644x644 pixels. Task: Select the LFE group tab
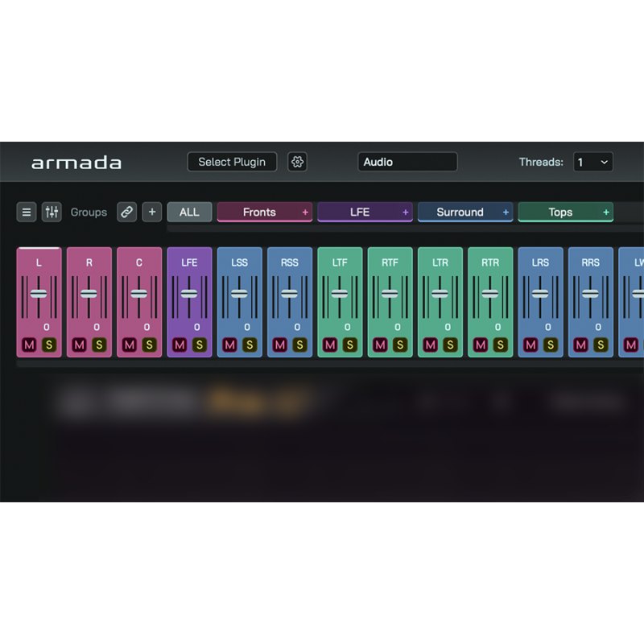365,212
